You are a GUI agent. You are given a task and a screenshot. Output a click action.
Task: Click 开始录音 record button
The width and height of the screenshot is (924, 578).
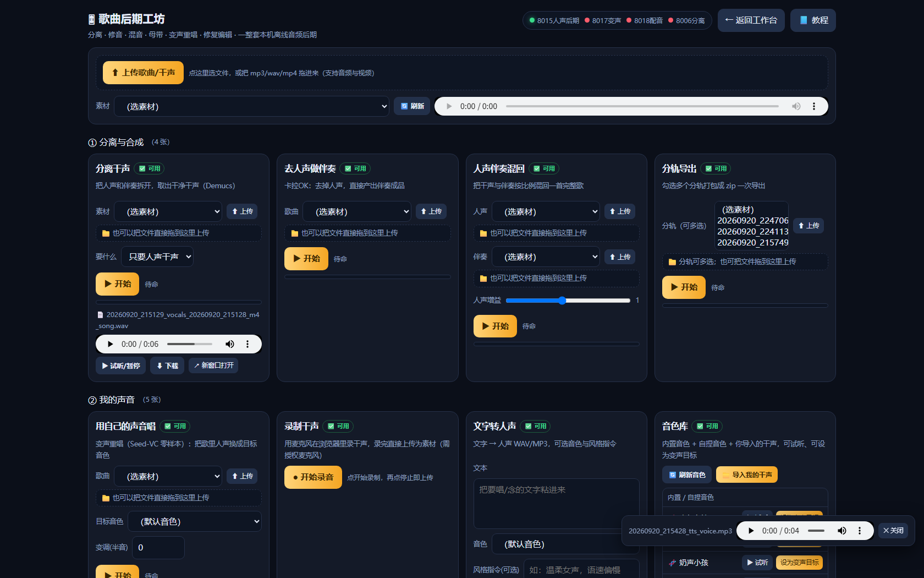[313, 477]
